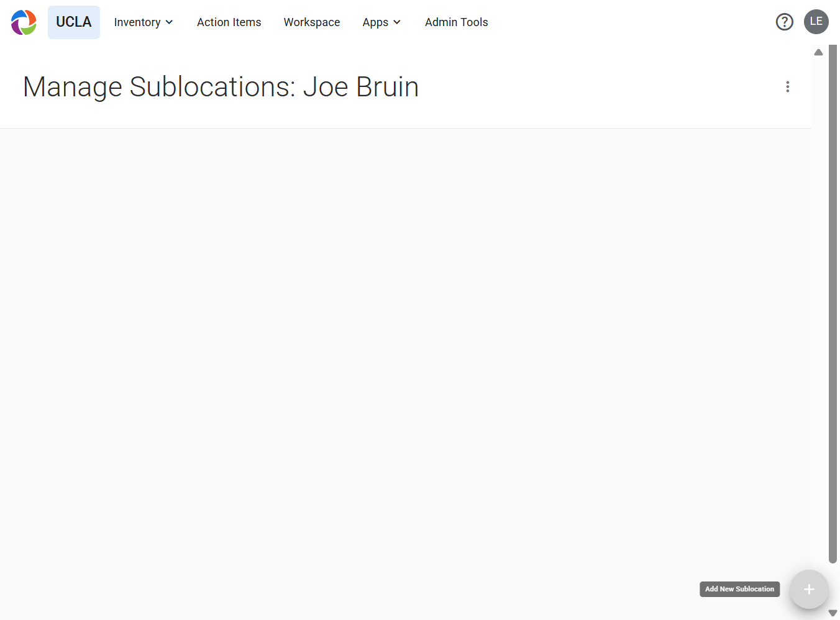Click the vertical scrollbar thumb
Screen dimensions: 840x620
point(833,304)
